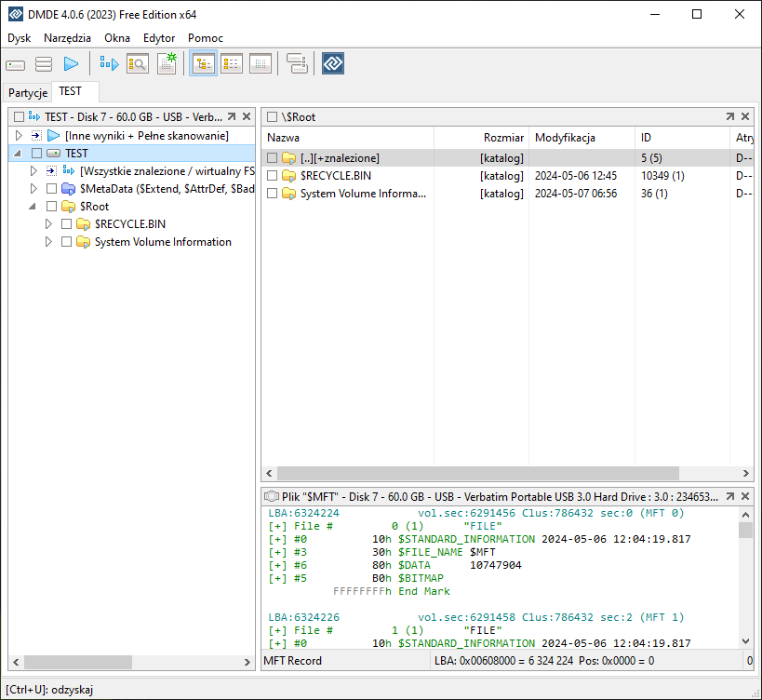This screenshot has height=700, width=762.
Task: Toggle the editor panel toolbar icon
Action: [x=261, y=63]
